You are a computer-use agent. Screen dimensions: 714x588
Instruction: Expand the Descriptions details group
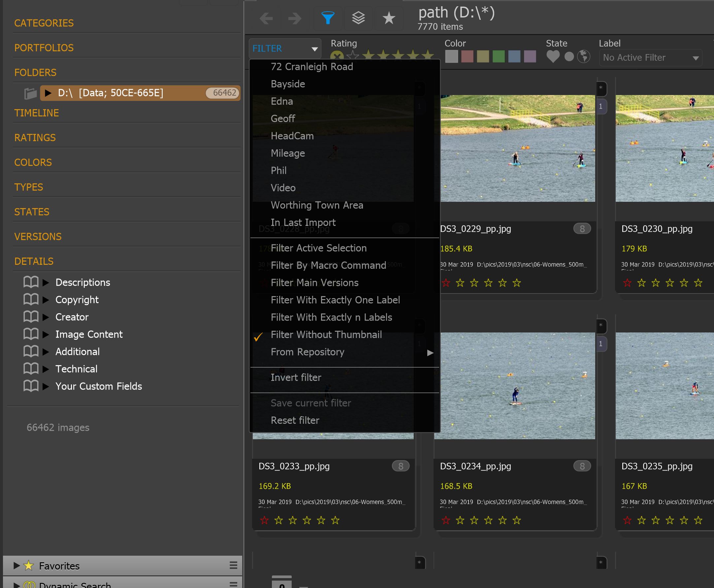click(46, 282)
